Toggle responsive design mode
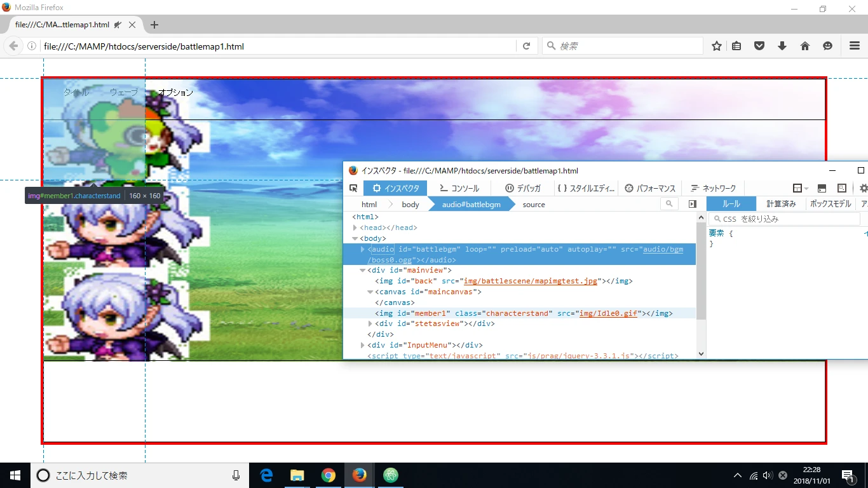Screen dimensions: 868x488 [797, 188]
